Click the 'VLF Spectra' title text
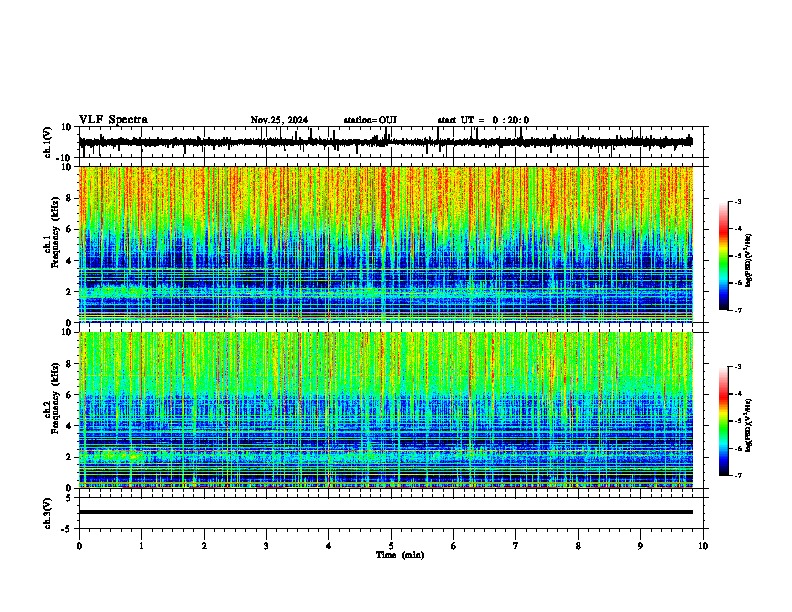This screenshot has height=612, width=792. pyautogui.click(x=113, y=120)
